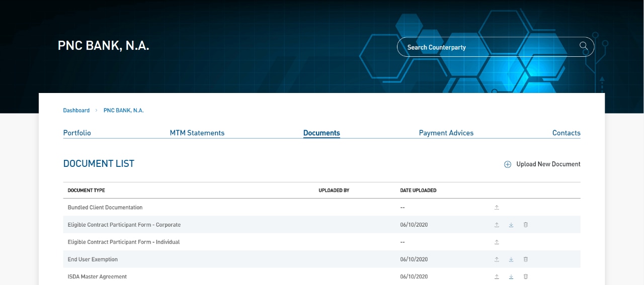Download the ISDA Master Agreement document
This screenshot has height=285, width=644.
click(511, 277)
